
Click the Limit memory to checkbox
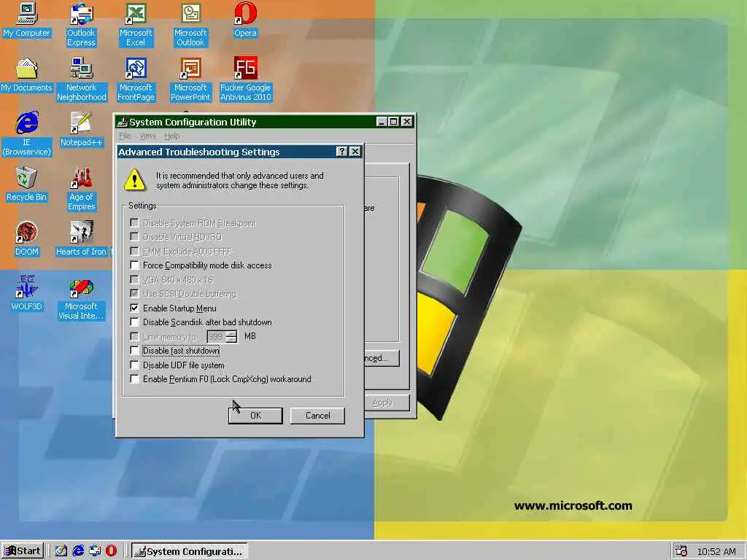coord(134,337)
